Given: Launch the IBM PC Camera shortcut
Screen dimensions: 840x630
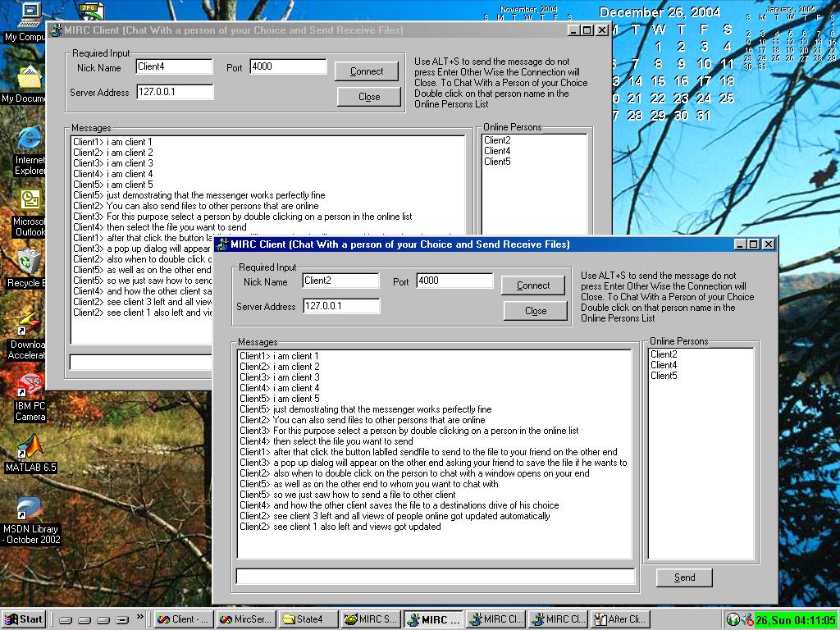Looking at the screenshot, I should pyautogui.click(x=30, y=386).
